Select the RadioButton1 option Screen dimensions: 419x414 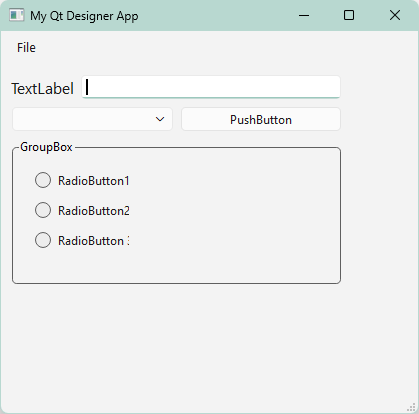coord(82,181)
